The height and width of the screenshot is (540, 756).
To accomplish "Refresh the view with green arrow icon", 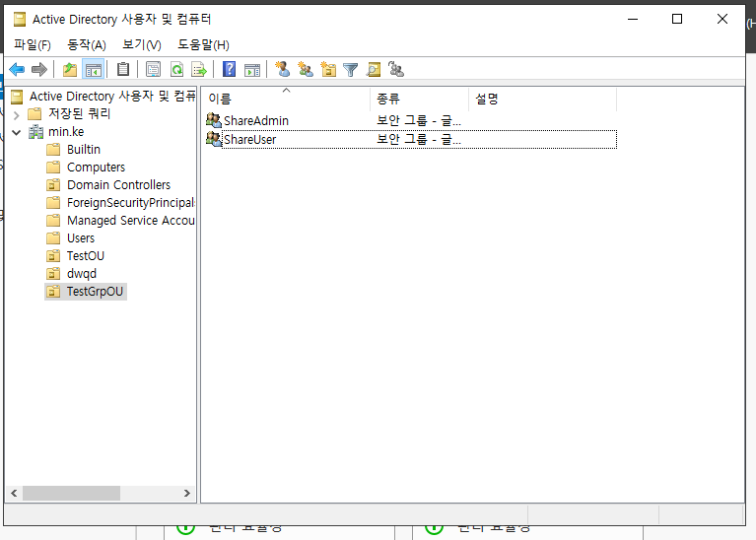I will [x=177, y=69].
